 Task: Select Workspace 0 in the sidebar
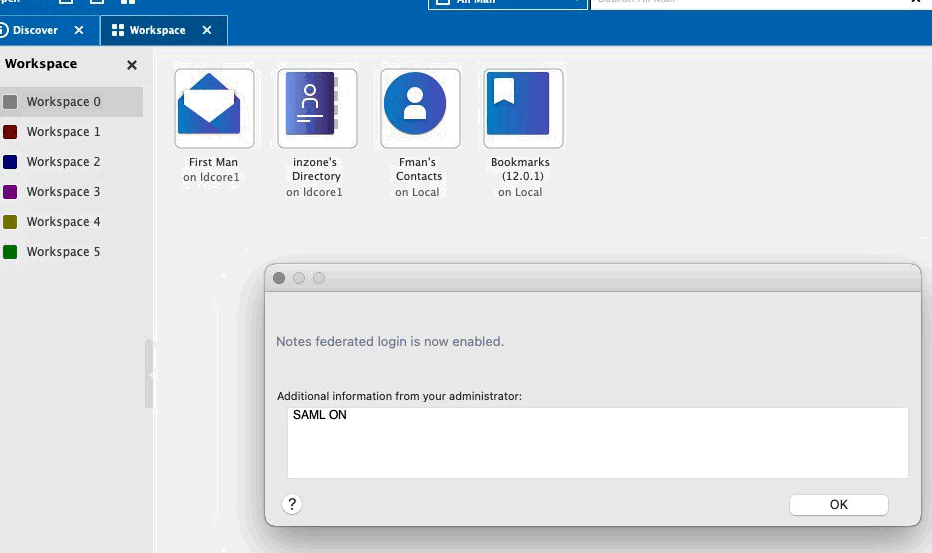(63, 102)
